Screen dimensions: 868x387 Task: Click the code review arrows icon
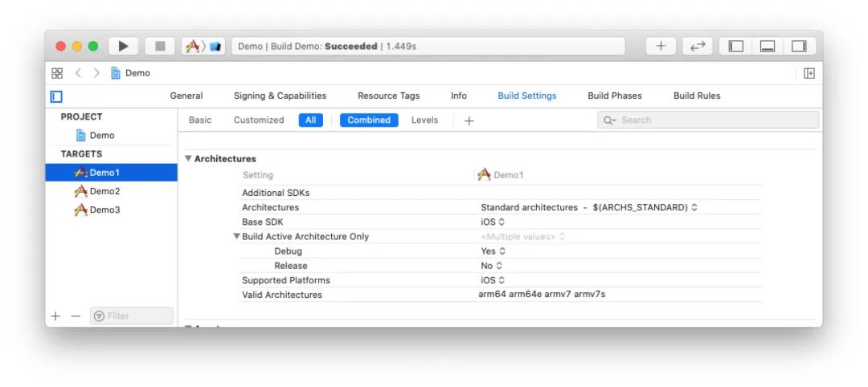point(698,47)
